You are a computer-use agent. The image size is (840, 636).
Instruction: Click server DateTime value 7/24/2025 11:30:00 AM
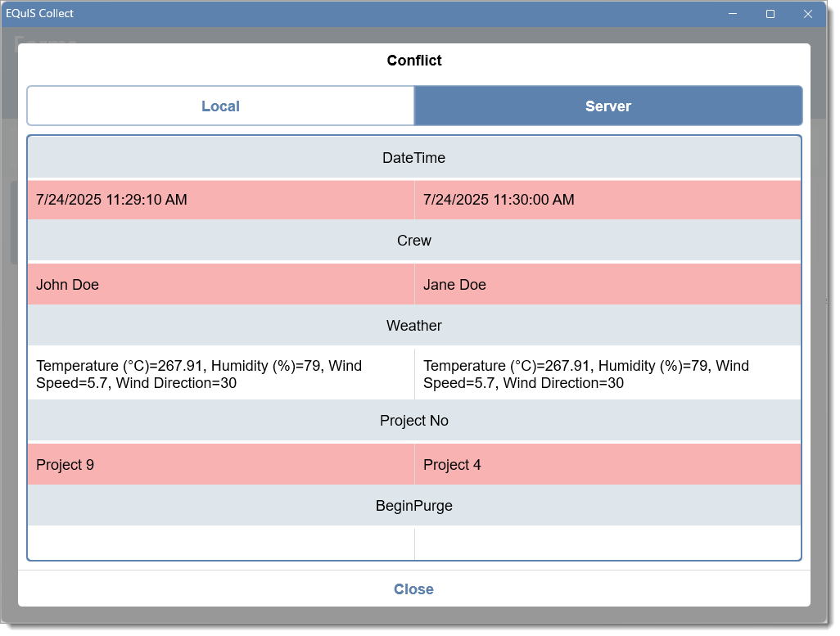(608, 200)
